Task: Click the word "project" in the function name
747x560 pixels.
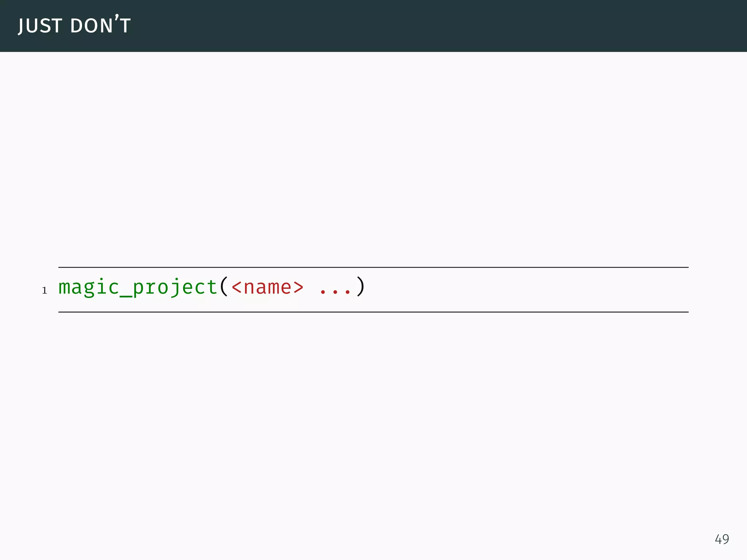Action: (175, 288)
